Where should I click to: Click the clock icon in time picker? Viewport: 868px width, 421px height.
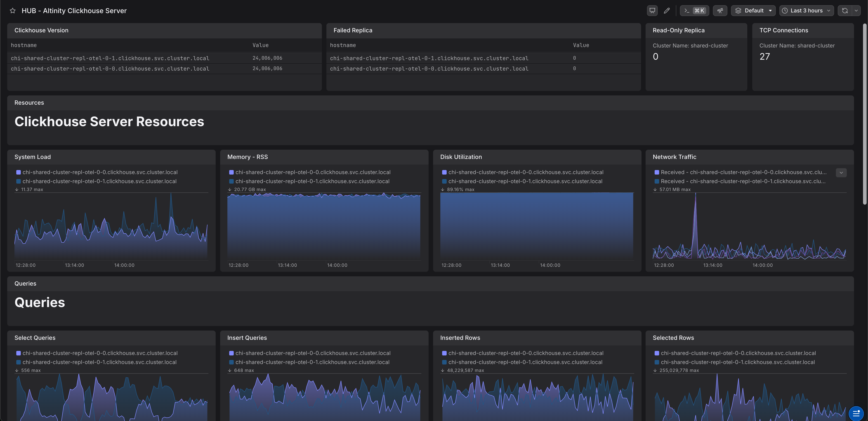785,11
